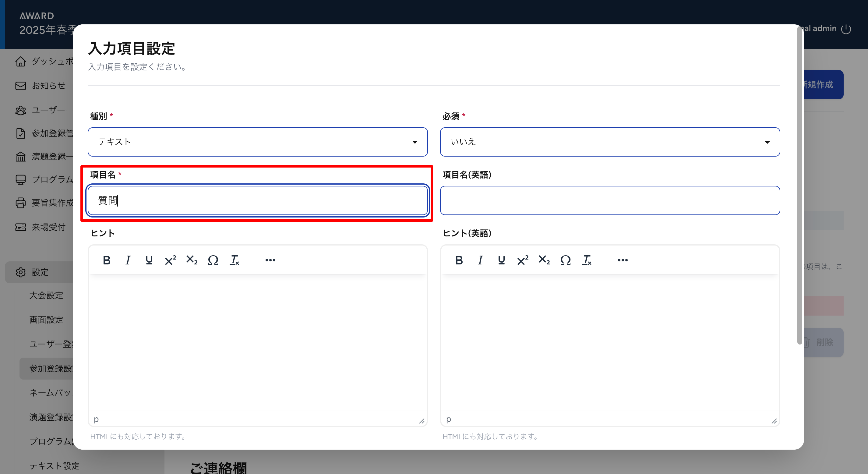Viewport: 868px width, 474px height.
Task: Click subscript icon in ヒント(英語) editor
Action: pyautogui.click(x=544, y=260)
